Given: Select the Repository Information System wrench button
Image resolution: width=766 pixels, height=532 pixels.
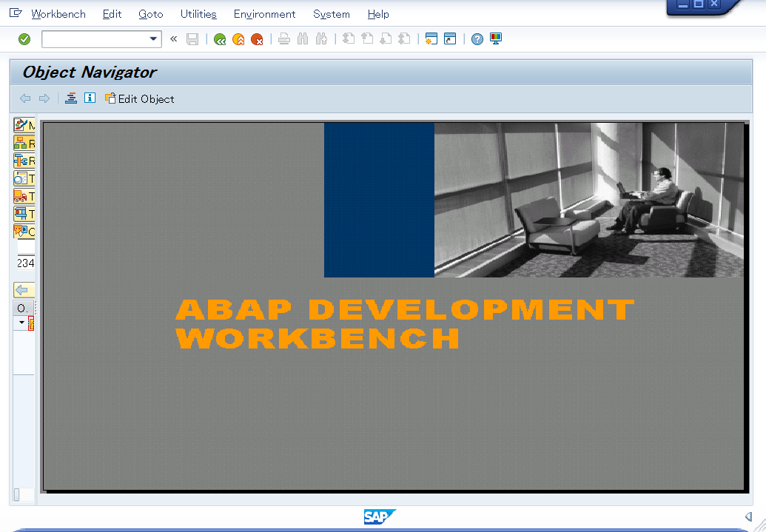Looking at the screenshot, I should point(24,161).
